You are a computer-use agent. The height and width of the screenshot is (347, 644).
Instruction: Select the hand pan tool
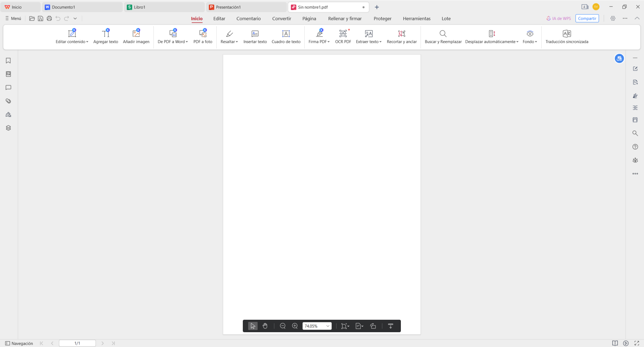tap(265, 326)
